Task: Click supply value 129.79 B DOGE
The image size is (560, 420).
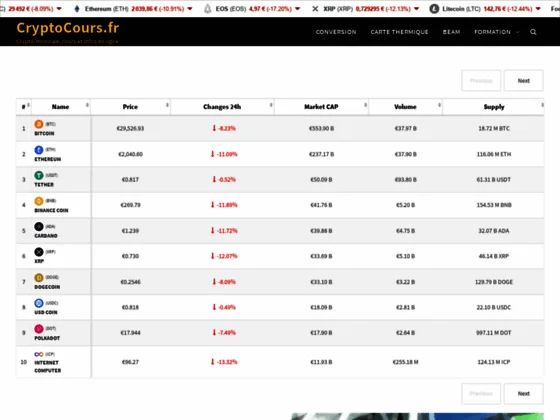Action: [x=494, y=282]
